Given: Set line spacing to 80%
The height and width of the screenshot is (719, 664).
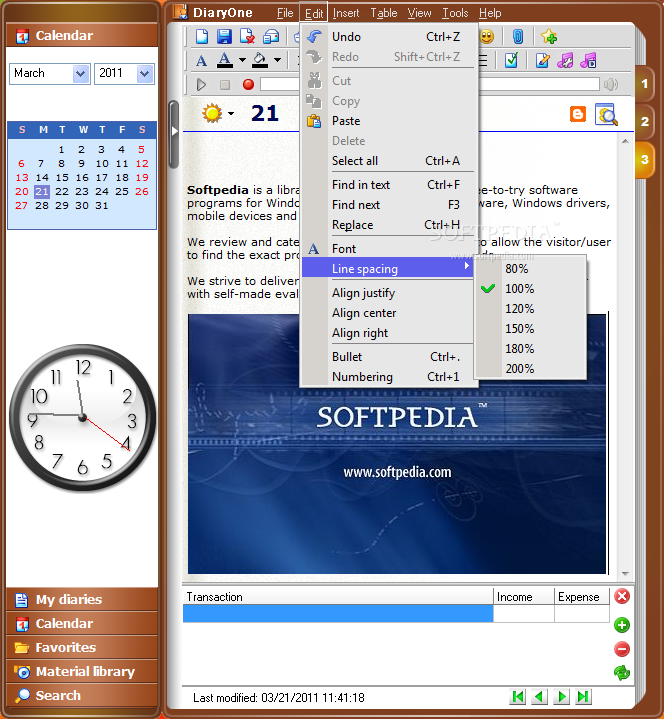Looking at the screenshot, I should pos(531,269).
